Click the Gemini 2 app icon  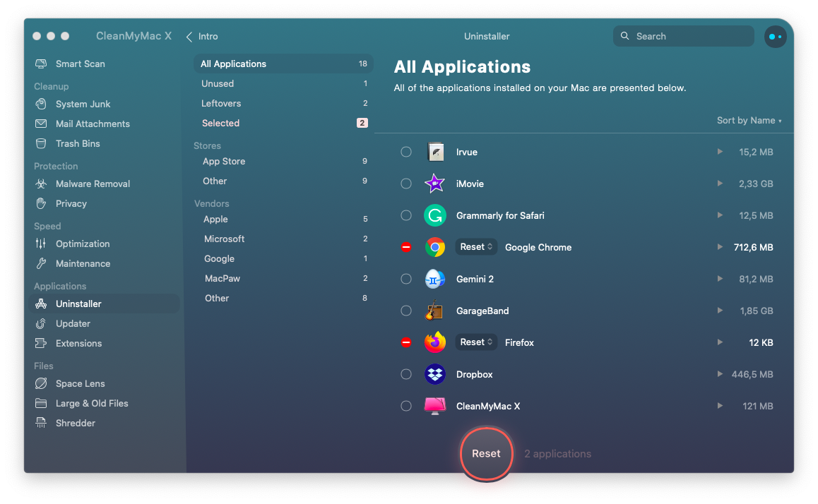[434, 279]
